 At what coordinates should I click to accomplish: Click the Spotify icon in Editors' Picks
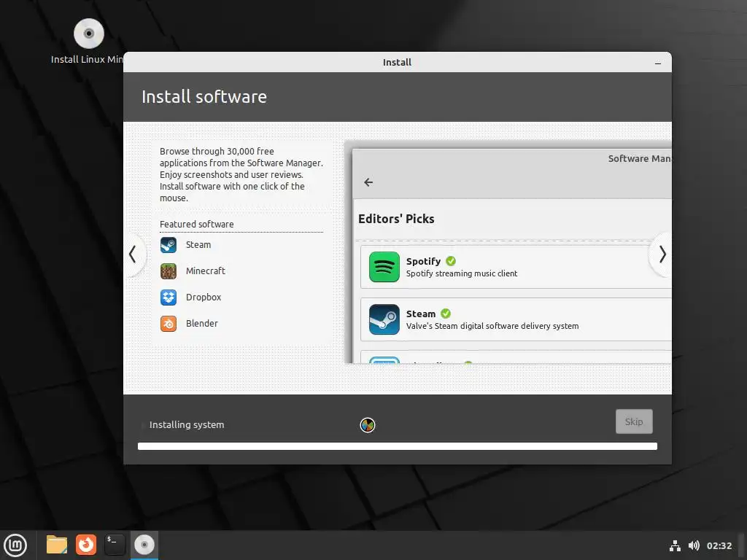tap(384, 267)
